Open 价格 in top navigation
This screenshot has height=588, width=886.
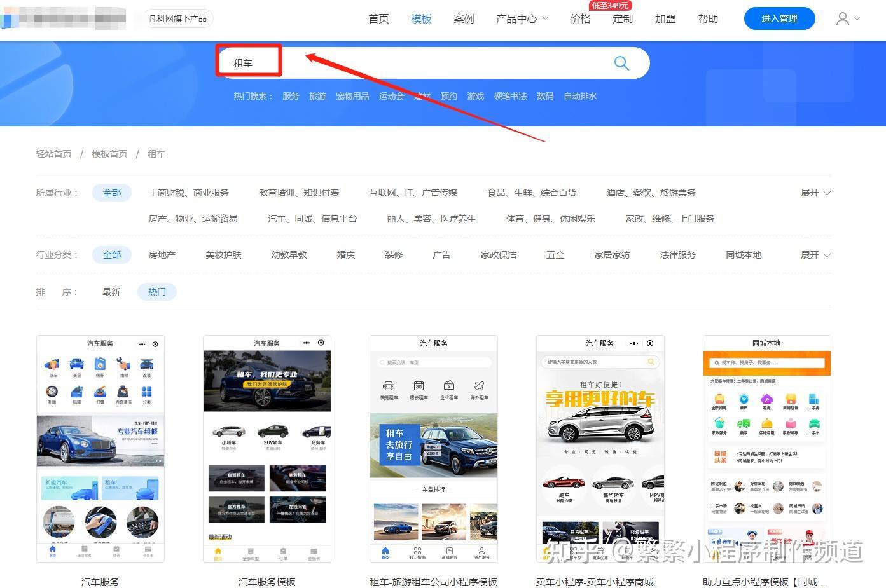point(580,19)
